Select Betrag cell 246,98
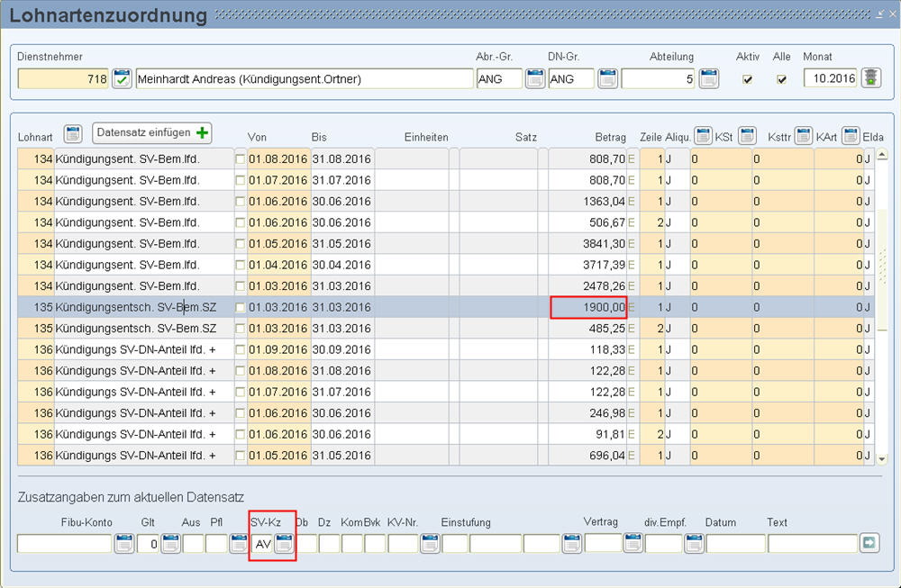This screenshot has height=588, width=901. pyautogui.click(x=587, y=413)
